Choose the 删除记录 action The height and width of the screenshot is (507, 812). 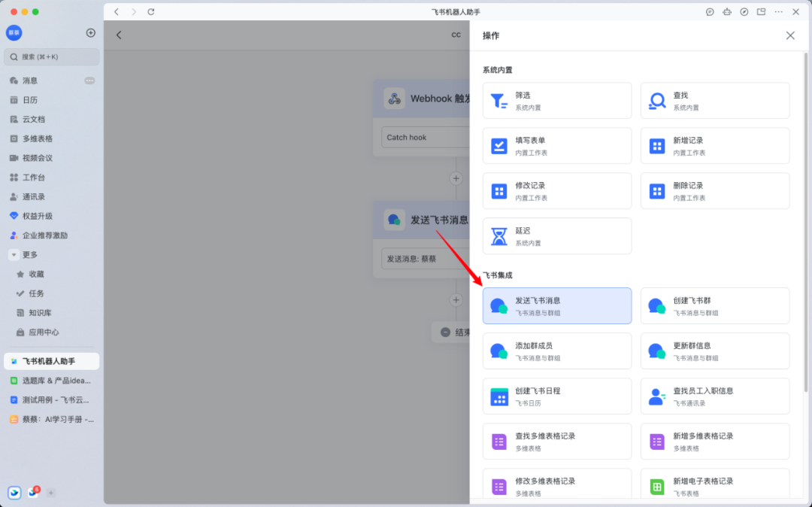715,190
